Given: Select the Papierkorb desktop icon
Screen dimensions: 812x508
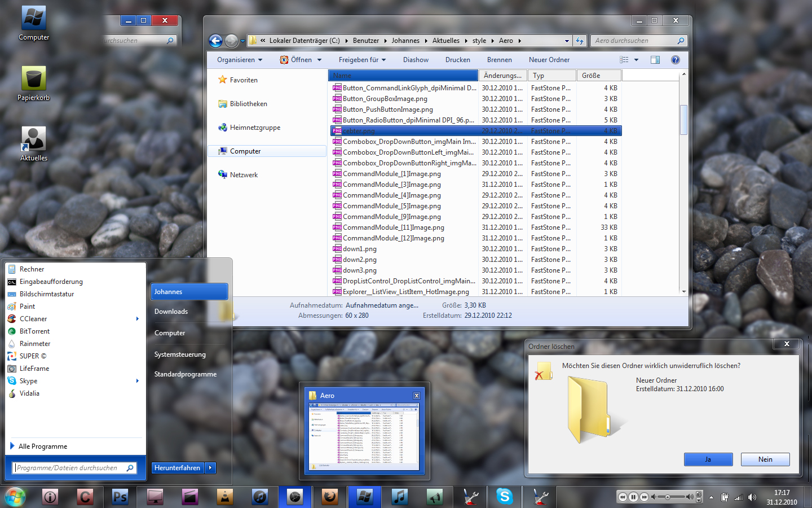Looking at the screenshot, I should [x=34, y=84].
